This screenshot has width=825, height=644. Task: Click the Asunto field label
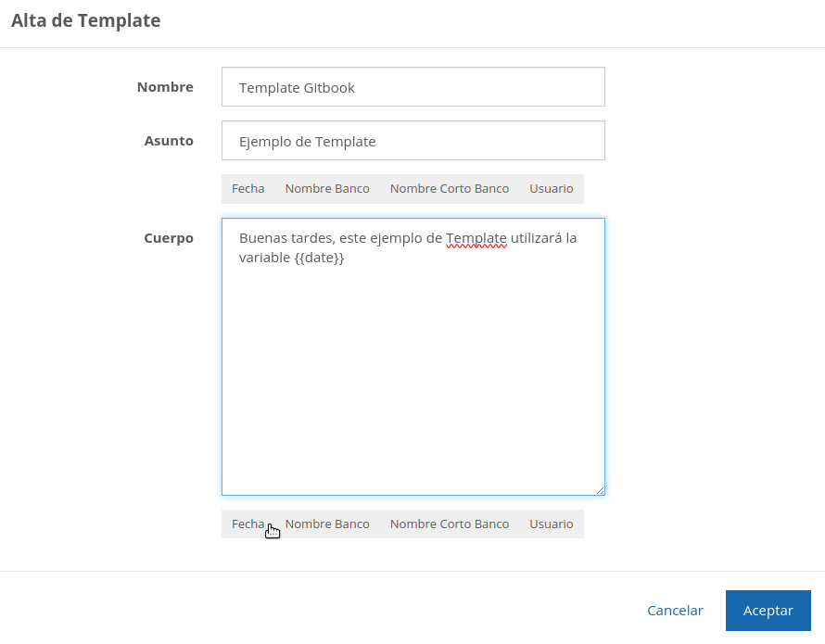tap(169, 141)
